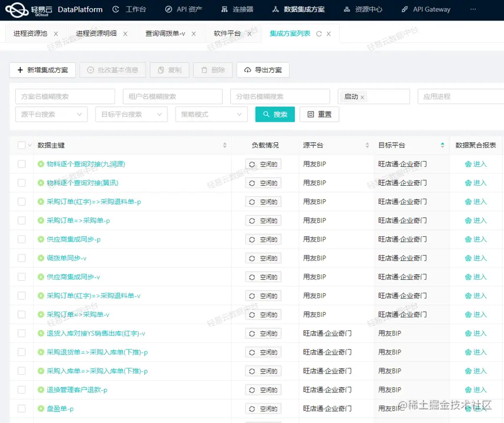Click the API Gateway nav icon
The height and width of the screenshot is (423, 504).
404,9
